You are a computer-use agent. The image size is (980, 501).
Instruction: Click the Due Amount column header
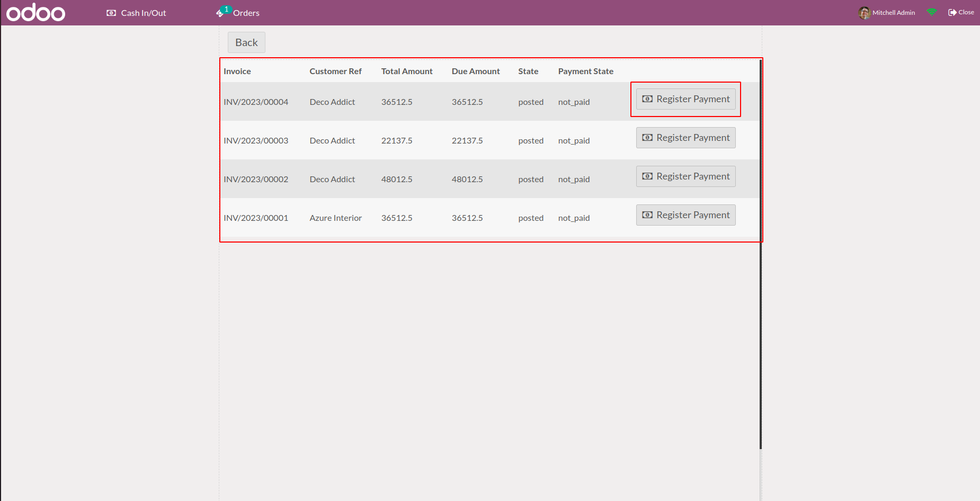[x=476, y=71]
